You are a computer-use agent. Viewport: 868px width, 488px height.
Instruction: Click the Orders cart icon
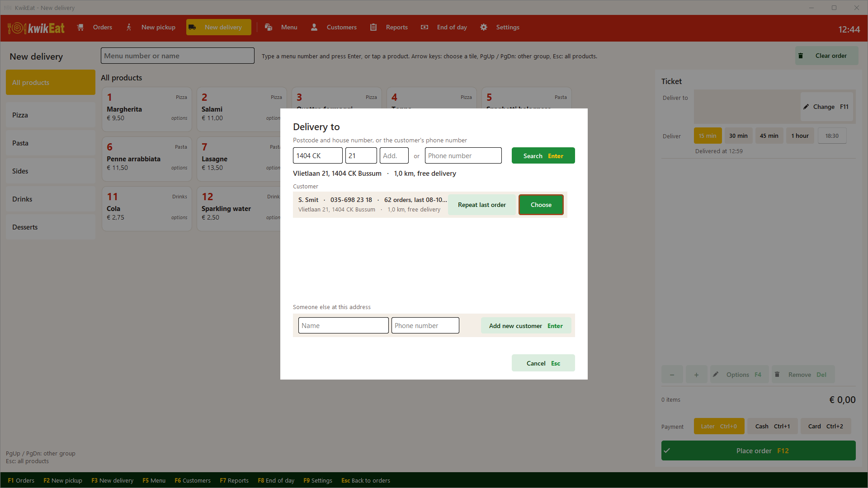click(x=80, y=27)
